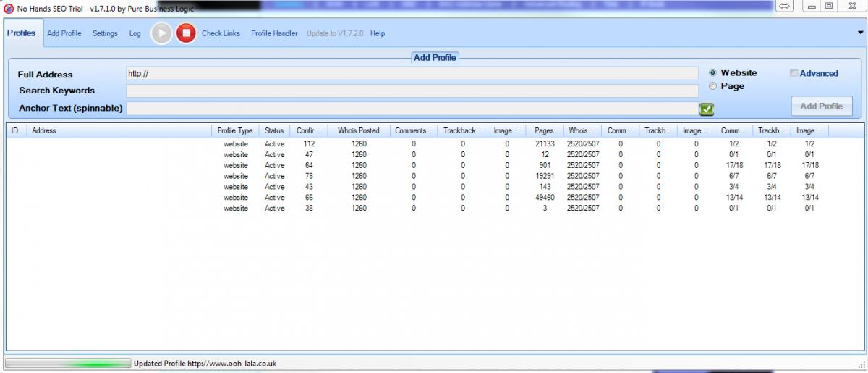This screenshot has width=868, height=373.
Task: Sort by the Confir... column header
Action: tap(309, 131)
